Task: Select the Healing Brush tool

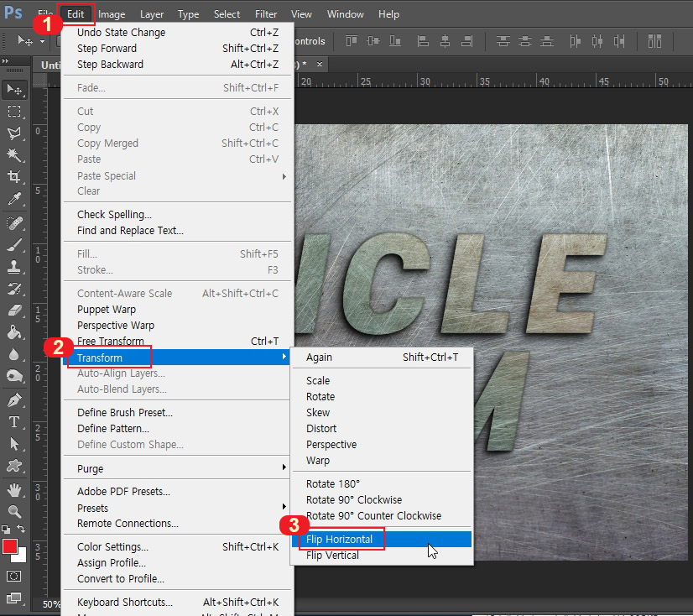Action: click(x=14, y=223)
